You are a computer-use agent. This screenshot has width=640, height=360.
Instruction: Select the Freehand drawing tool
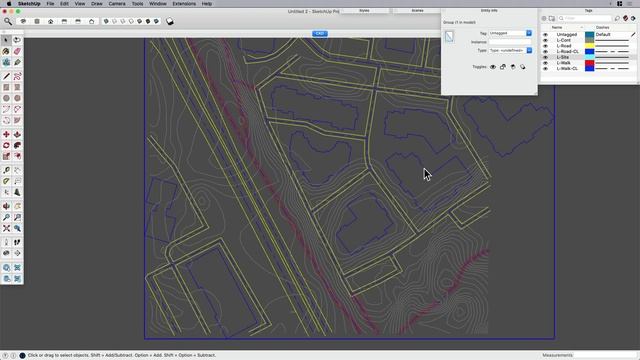17,76
